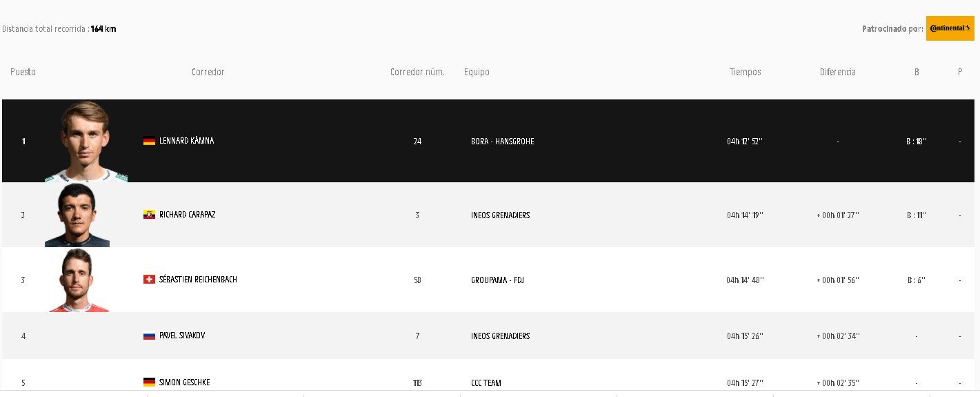Click the Equipo column header
Image resolution: width=980 pixels, height=397 pixels.
coord(477,72)
